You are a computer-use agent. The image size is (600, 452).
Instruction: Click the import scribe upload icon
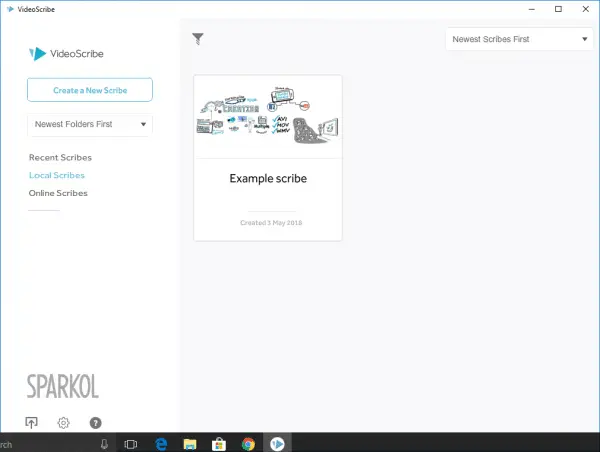coord(31,423)
